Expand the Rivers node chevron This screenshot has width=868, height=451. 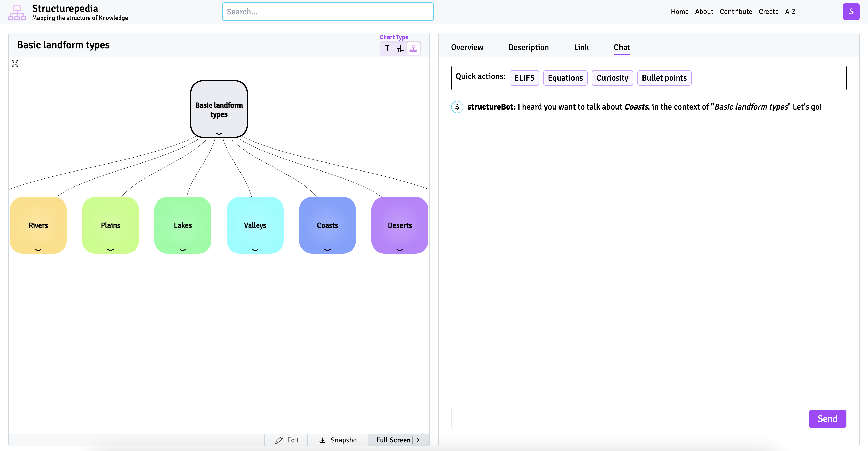[x=38, y=250]
